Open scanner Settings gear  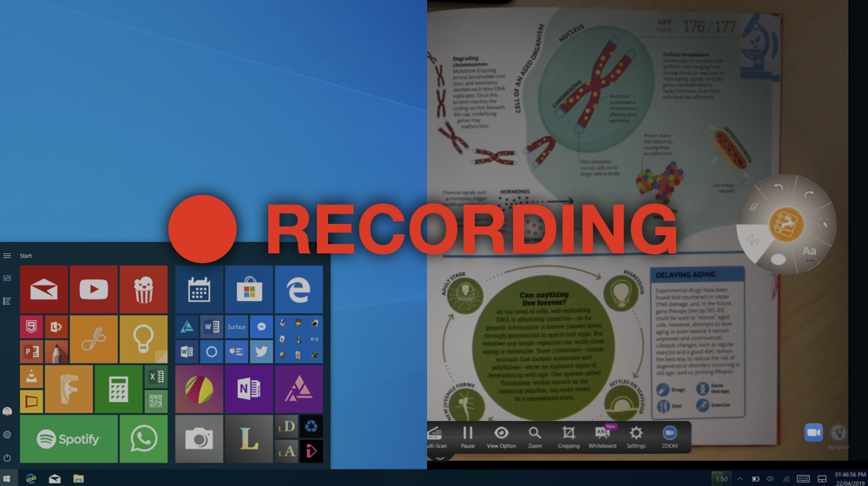[x=636, y=435]
